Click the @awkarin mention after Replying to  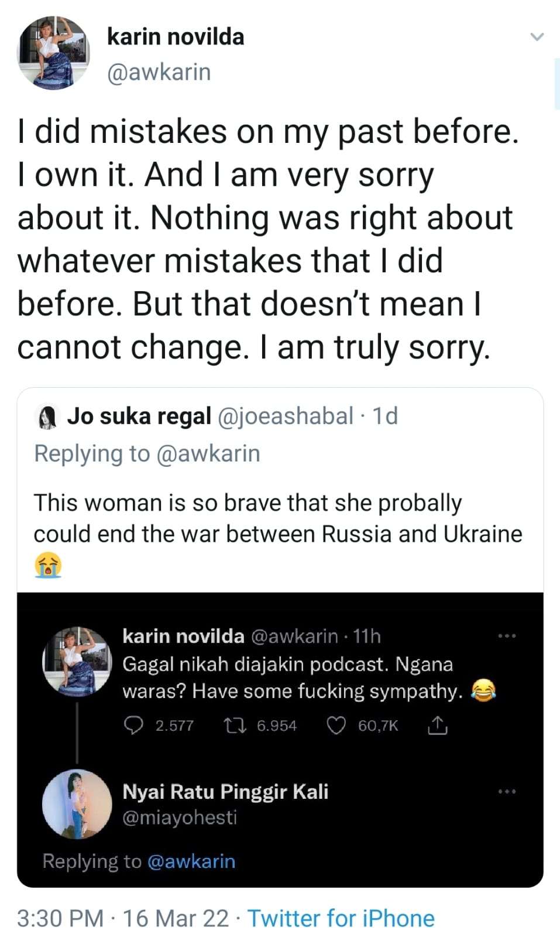pyautogui.click(x=208, y=454)
